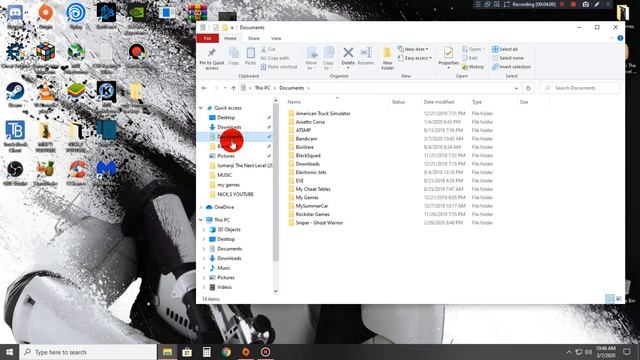This screenshot has height=360, width=640.
Task: Open Steam desktop shortcut
Action: click(15, 95)
